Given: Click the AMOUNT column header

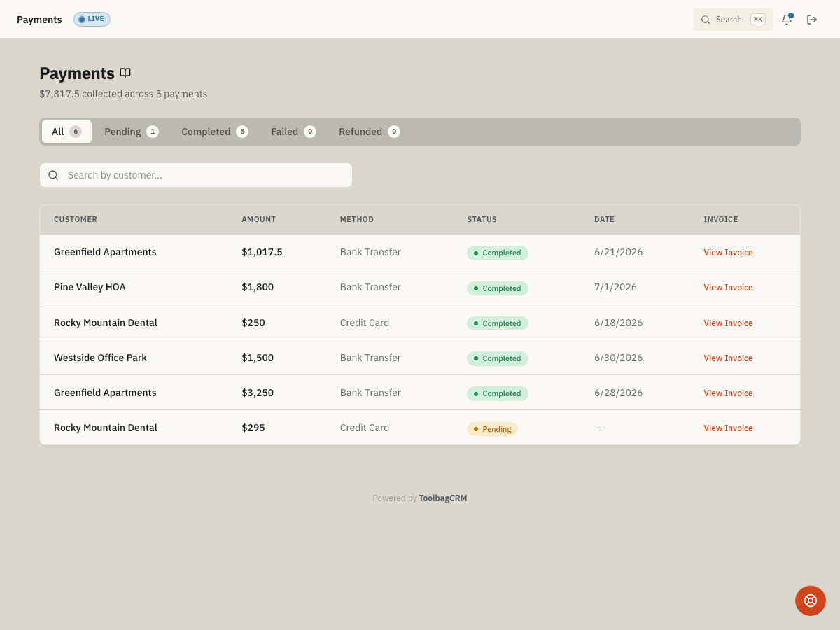Looking at the screenshot, I should tap(259, 219).
